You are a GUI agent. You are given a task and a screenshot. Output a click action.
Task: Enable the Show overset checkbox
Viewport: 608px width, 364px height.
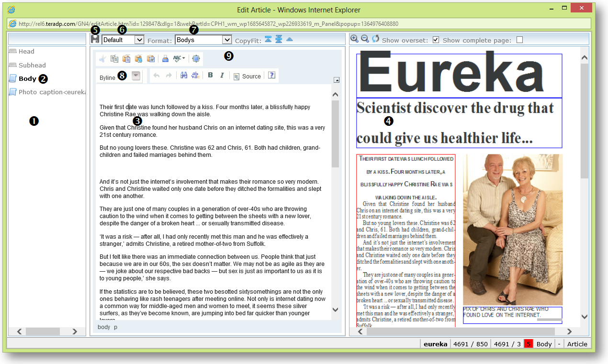pyautogui.click(x=436, y=40)
